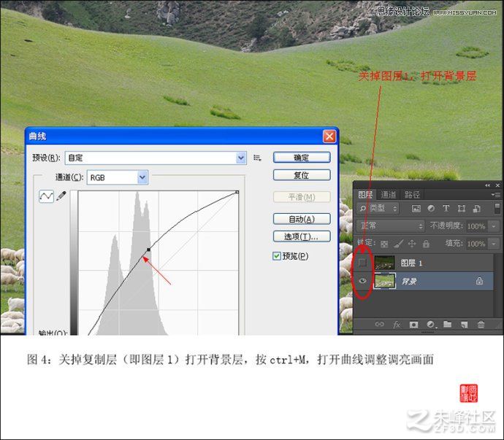Lock transparent pixels icon
This screenshot has width=504, height=440.
coord(384,244)
